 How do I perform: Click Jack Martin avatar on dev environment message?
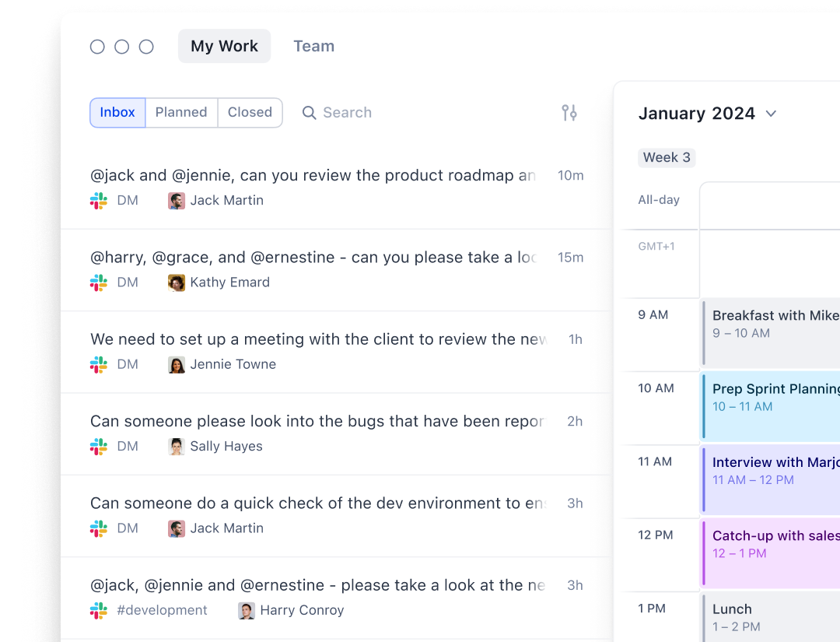(x=177, y=528)
